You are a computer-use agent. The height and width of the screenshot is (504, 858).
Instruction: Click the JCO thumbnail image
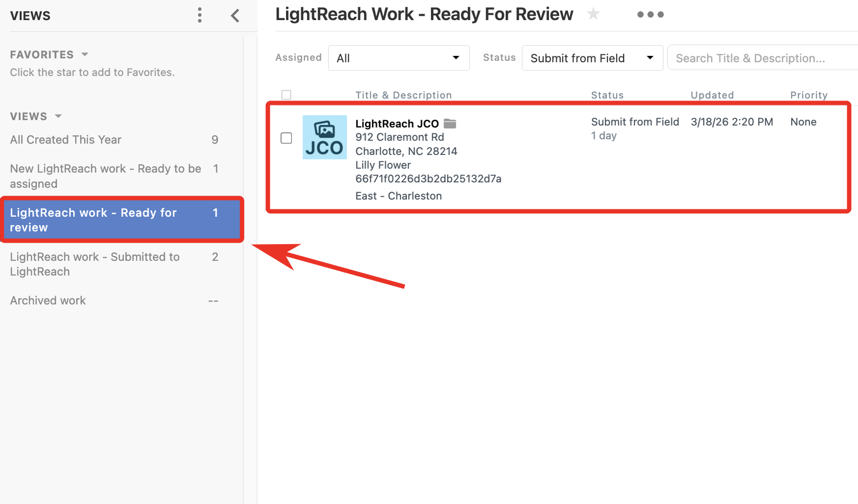tap(325, 137)
